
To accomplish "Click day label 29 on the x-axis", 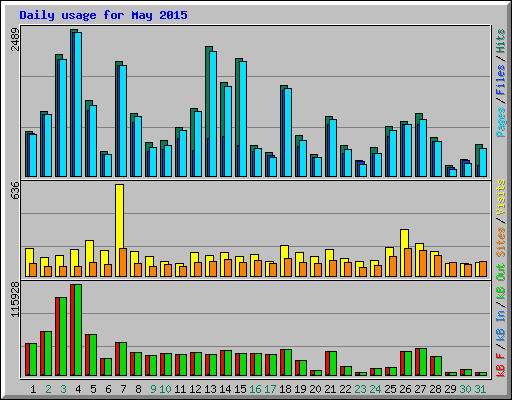I will pos(450,389).
